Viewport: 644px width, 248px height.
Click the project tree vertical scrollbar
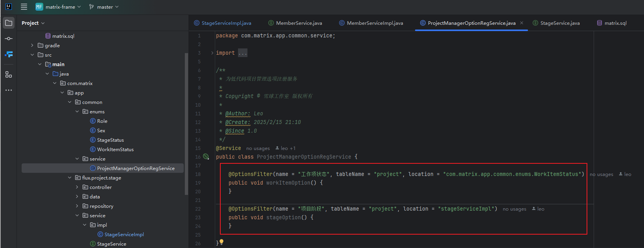pos(186,123)
